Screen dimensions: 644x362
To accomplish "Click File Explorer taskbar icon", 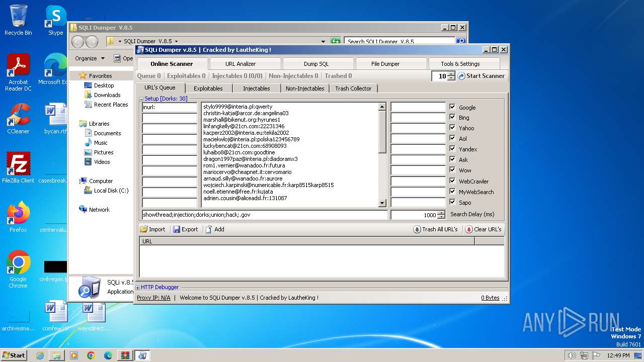I will click(x=57, y=355).
